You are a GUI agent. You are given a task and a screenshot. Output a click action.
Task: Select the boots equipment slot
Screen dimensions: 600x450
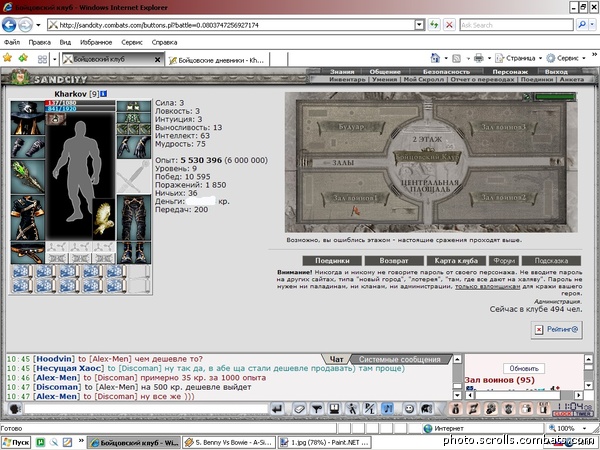[x=134, y=253]
